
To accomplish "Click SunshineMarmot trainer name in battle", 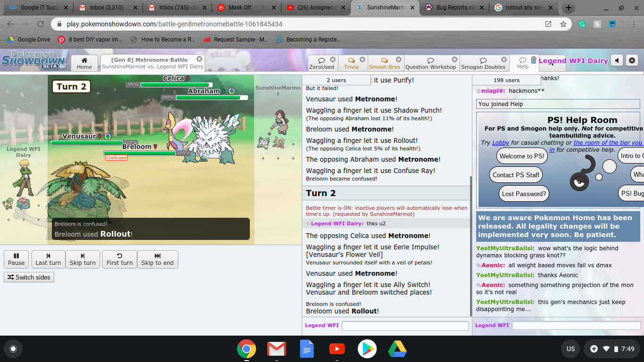I will point(278,90).
